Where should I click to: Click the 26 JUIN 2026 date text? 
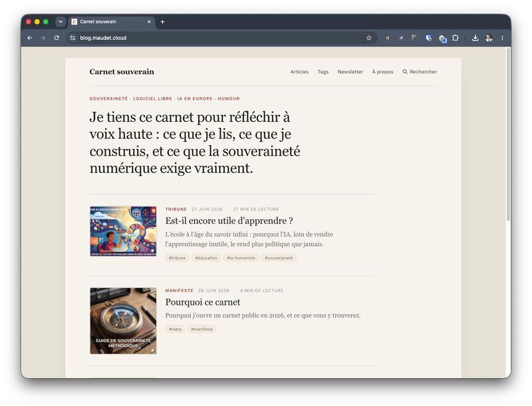pyautogui.click(x=213, y=291)
